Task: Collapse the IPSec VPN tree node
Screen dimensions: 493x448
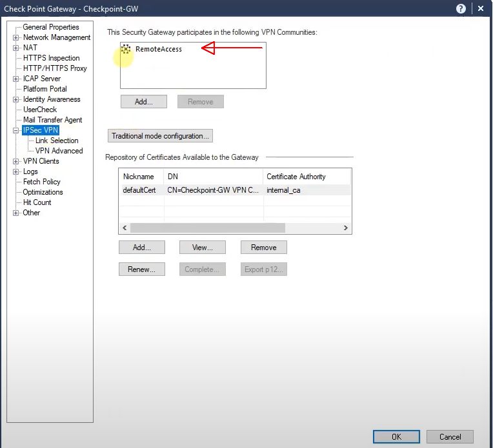Action: point(15,130)
